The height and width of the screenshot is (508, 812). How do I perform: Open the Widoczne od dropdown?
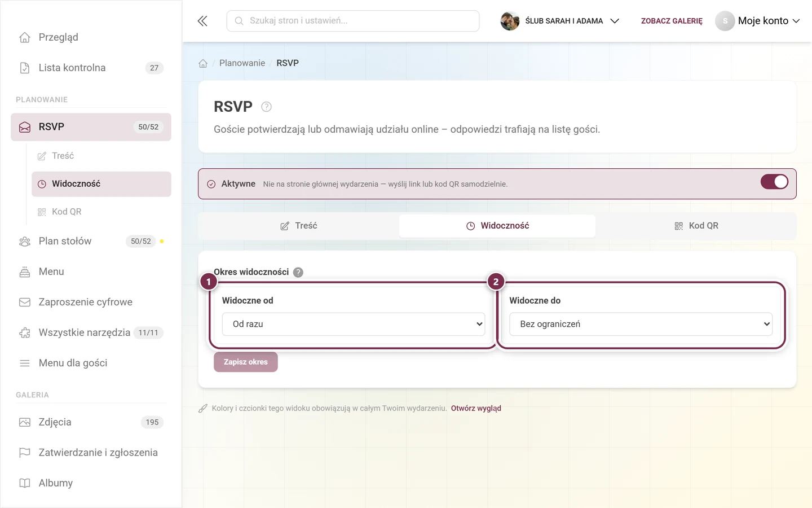click(x=354, y=324)
